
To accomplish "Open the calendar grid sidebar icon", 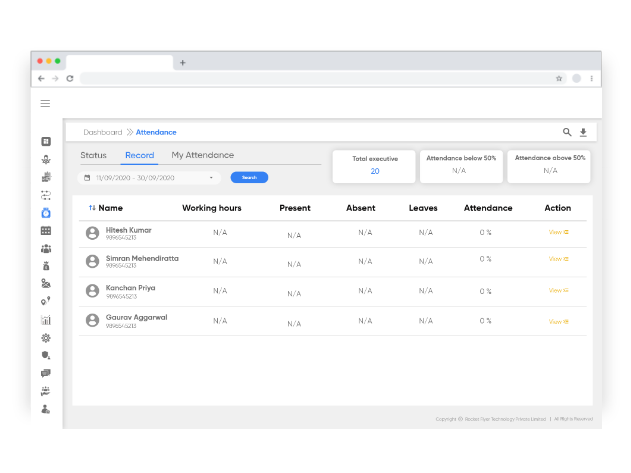I will point(46,231).
